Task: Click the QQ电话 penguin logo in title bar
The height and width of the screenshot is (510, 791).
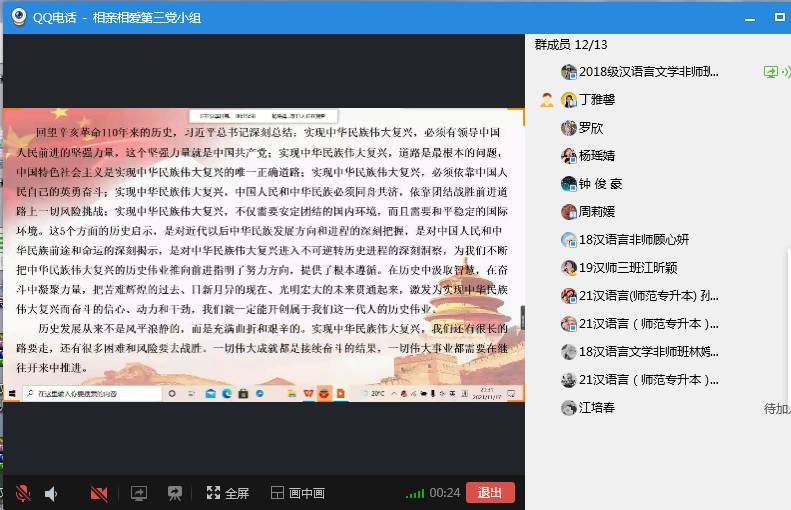Action: pos(18,17)
